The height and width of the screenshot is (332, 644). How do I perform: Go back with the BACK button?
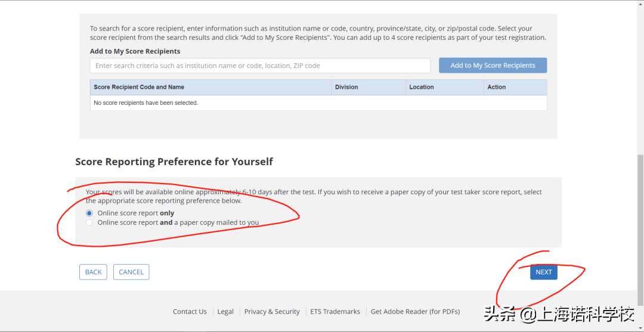93,272
